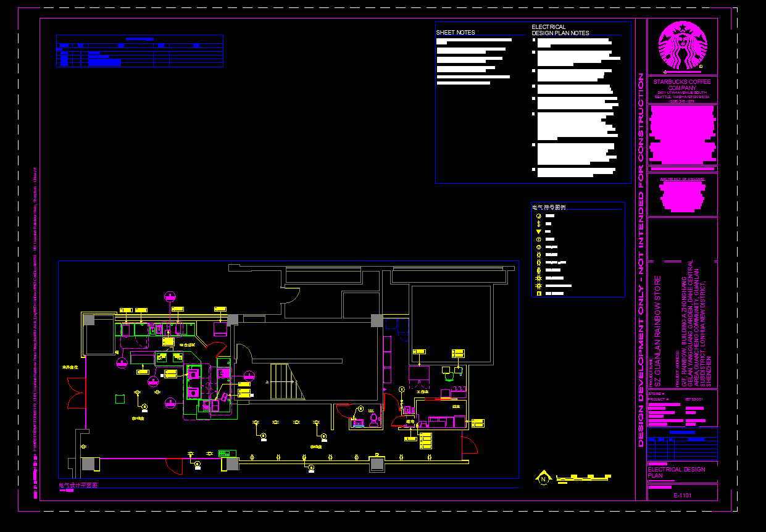Screen dimensions: 766x532
Task: Select the graphic scale bar
Action: (x=584, y=477)
